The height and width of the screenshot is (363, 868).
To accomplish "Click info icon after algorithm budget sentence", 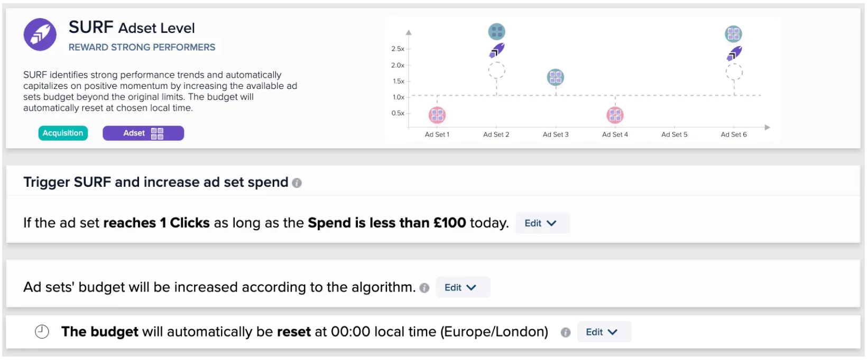I will (424, 288).
